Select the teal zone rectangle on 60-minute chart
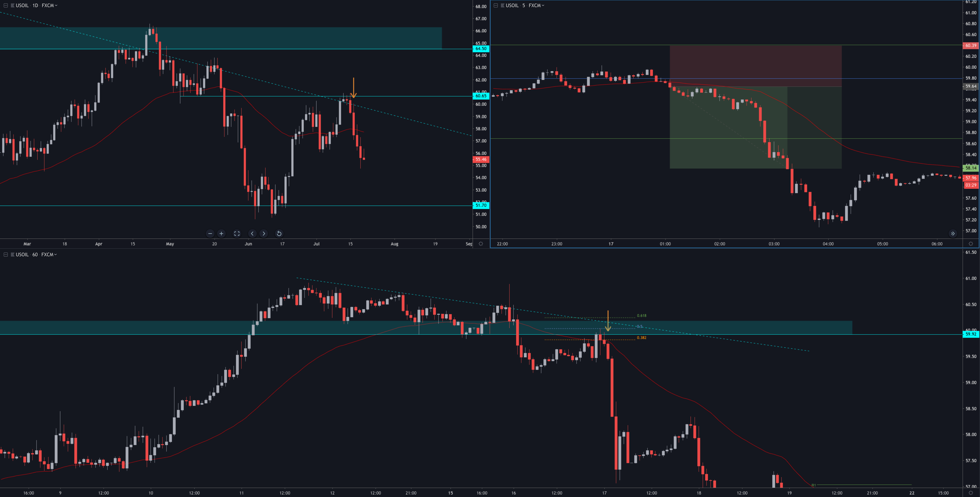Screen dimensions: 980x497 pos(426,328)
